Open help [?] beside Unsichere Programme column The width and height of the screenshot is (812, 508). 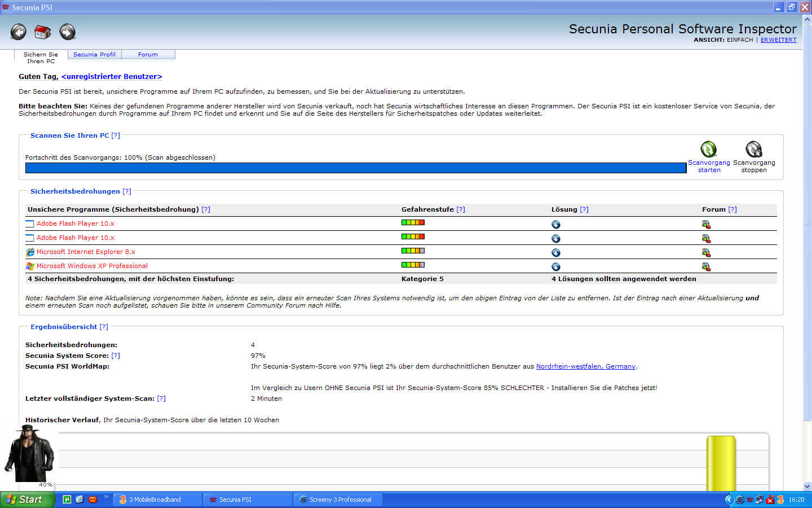[x=206, y=209]
